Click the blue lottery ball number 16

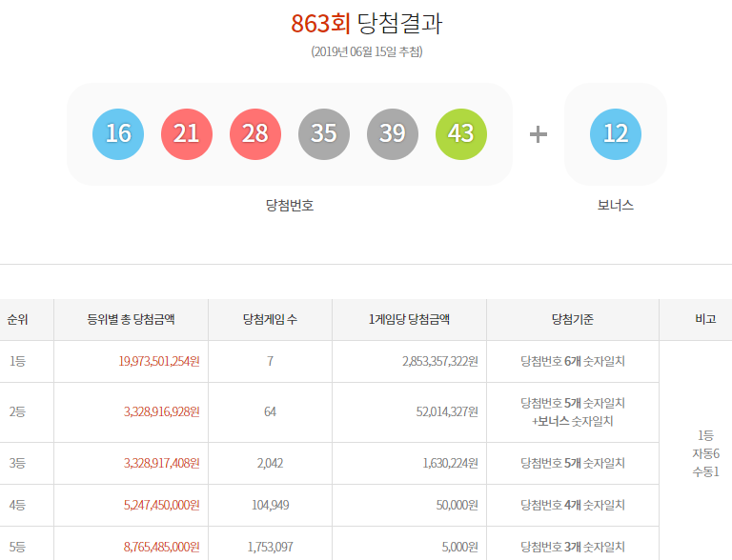tap(118, 134)
